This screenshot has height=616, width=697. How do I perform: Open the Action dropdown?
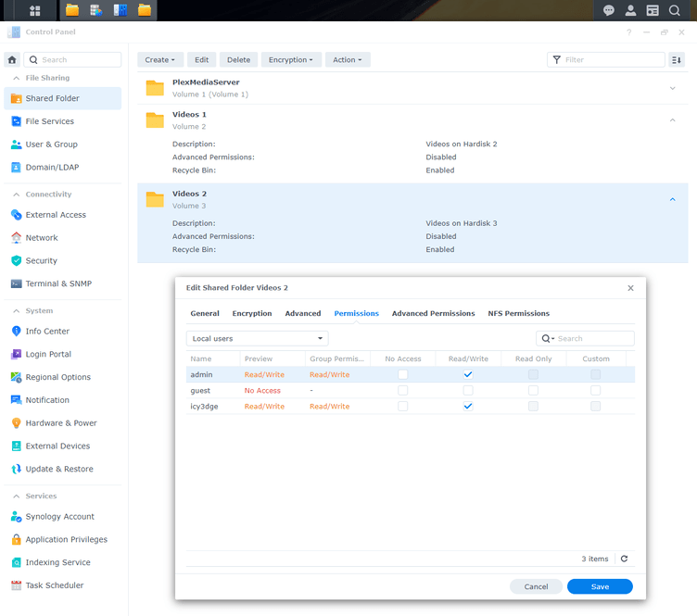[348, 59]
